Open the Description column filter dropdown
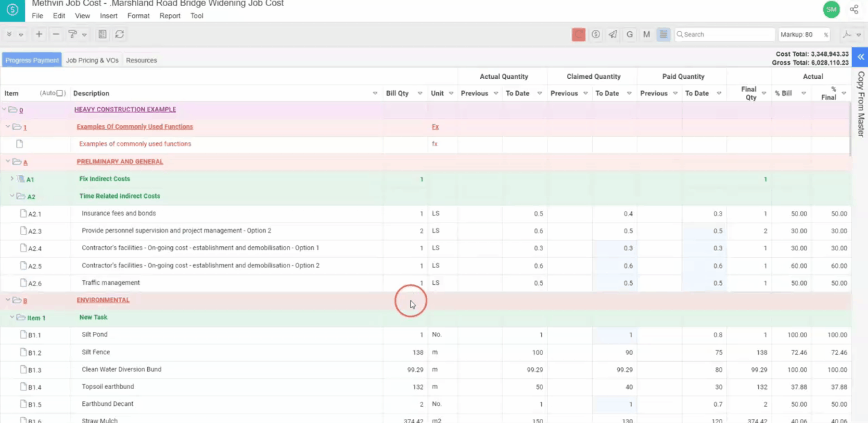Image resolution: width=868 pixels, height=423 pixels. point(375,93)
